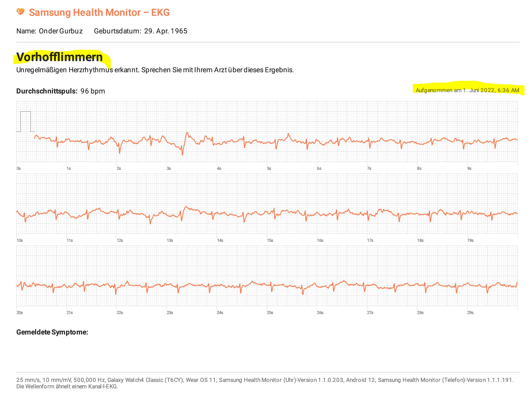Click the 14s time marker
This screenshot has height=400, width=532.
point(220,241)
